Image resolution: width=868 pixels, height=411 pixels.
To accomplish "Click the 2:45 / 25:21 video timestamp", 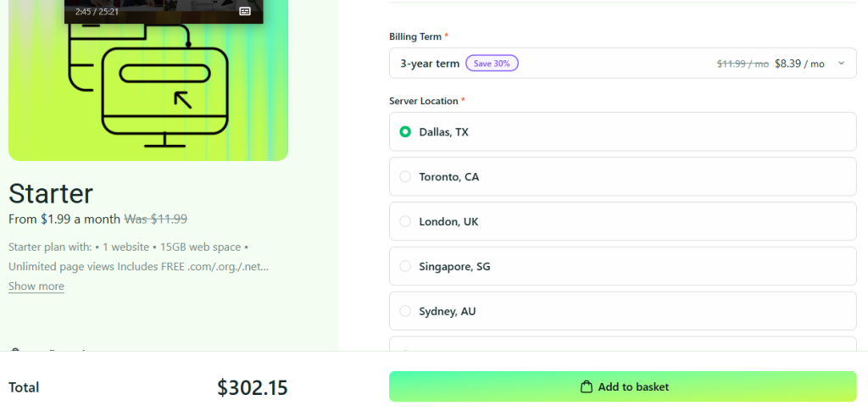I will [x=97, y=11].
